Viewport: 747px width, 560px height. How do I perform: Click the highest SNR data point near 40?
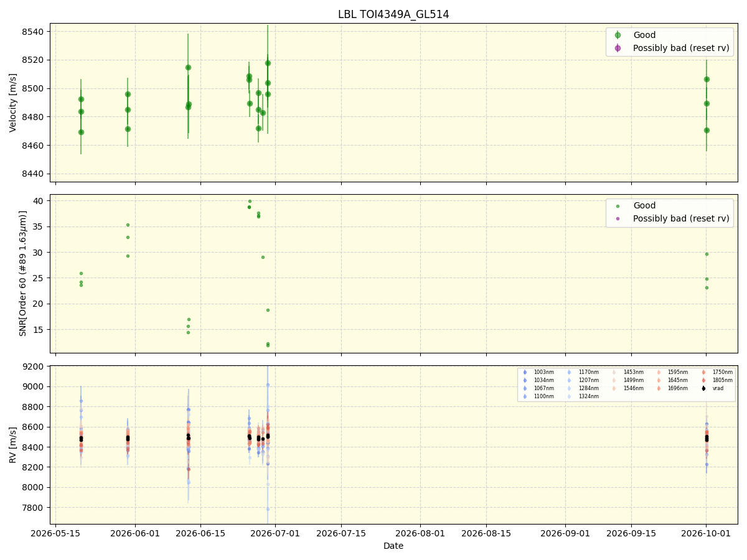250,201
